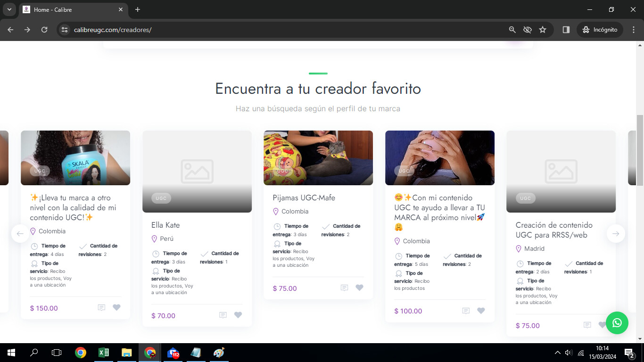This screenshot has height=362, width=644.
Task: Open the Skala hair product thumbnail
Action: point(75,158)
